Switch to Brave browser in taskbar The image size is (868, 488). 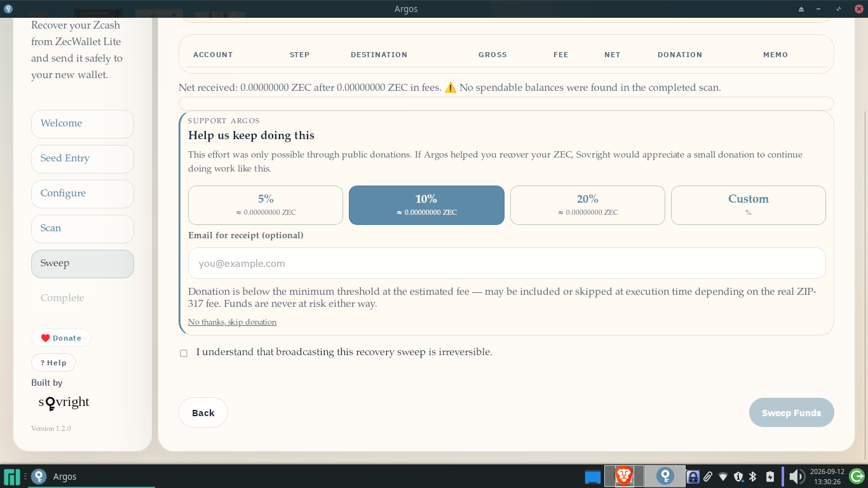click(624, 476)
